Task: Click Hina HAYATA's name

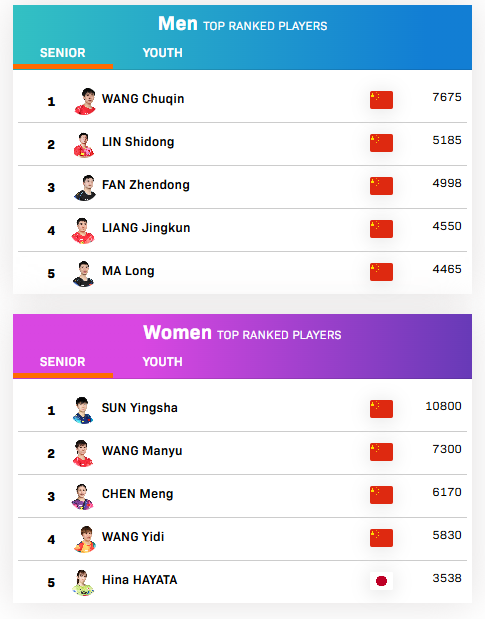Action: [x=140, y=580]
